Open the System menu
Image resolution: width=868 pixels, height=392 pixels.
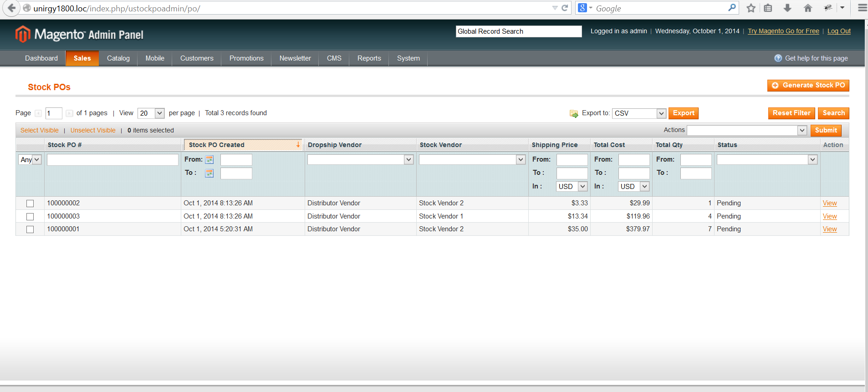408,58
